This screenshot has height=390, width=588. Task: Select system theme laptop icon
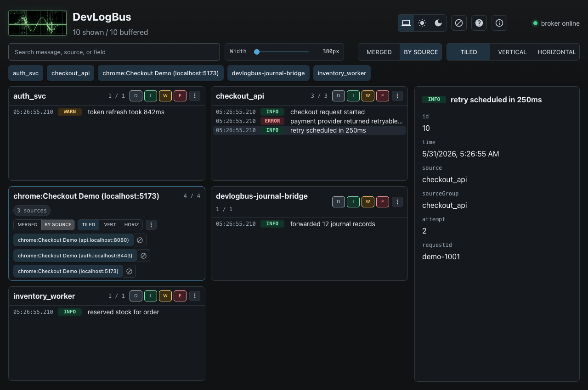406,23
